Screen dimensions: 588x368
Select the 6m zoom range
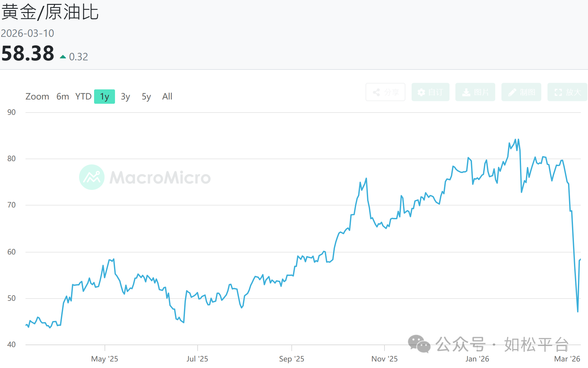(63, 97)
